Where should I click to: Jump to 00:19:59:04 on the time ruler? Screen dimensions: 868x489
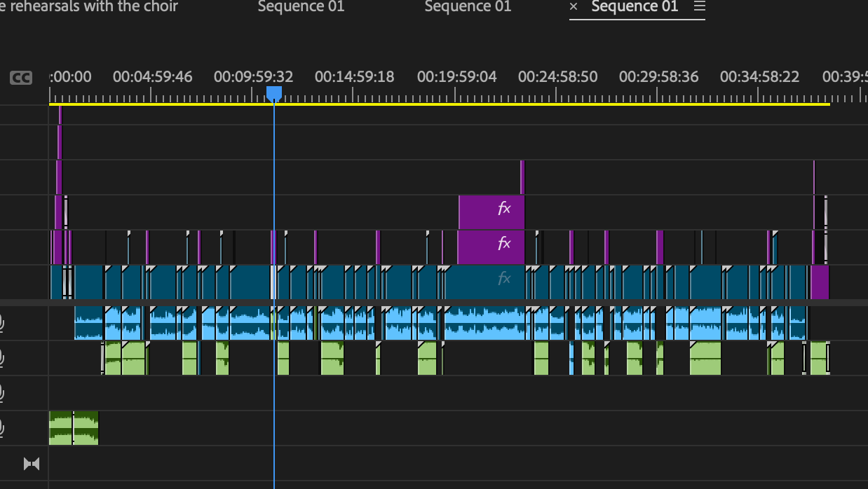(456, 77)
